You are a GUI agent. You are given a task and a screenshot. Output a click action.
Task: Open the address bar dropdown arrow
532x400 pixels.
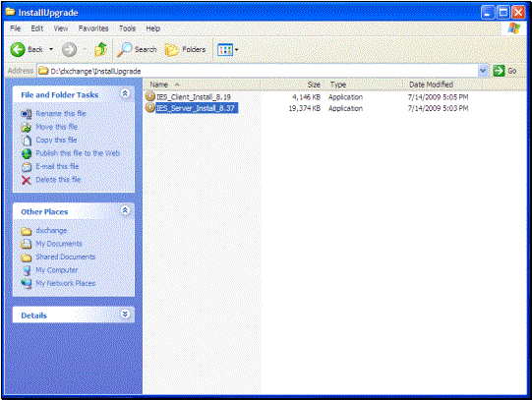[483, 71]
